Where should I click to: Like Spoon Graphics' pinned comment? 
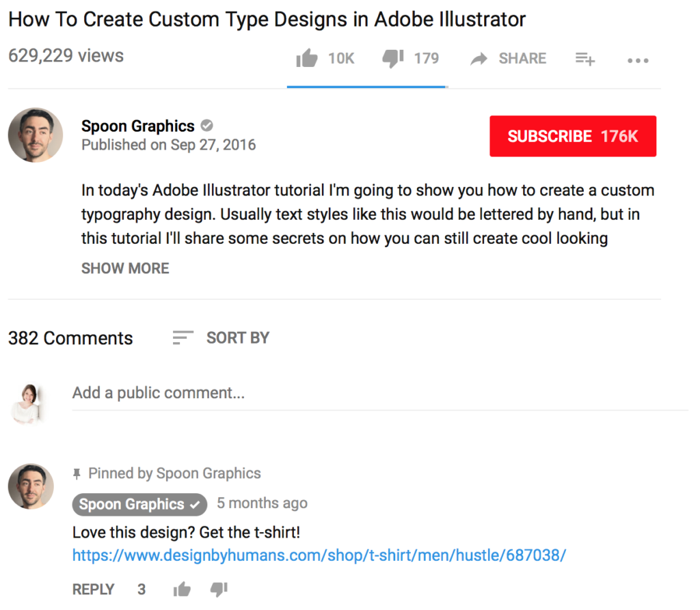click(x=182, y=588)
